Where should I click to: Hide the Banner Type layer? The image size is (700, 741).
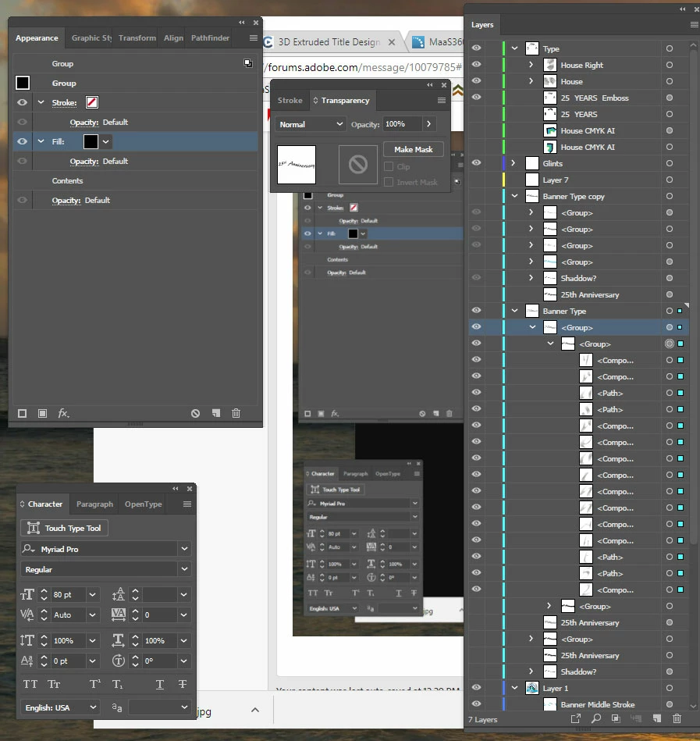click(477, 310)
